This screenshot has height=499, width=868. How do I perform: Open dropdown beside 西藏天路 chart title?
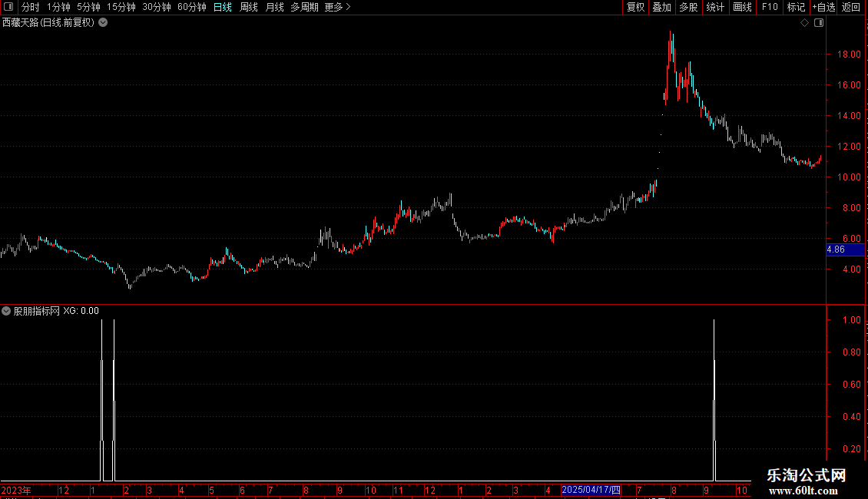[103, 23]
